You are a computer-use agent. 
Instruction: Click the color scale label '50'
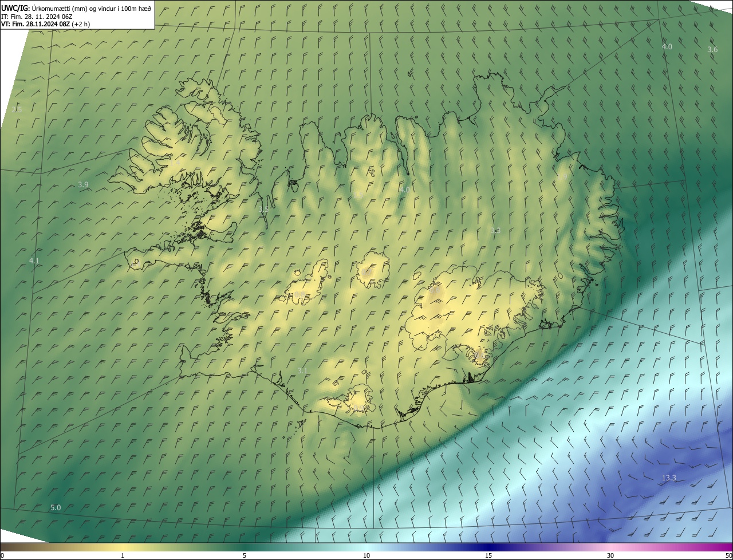[728, 555]
